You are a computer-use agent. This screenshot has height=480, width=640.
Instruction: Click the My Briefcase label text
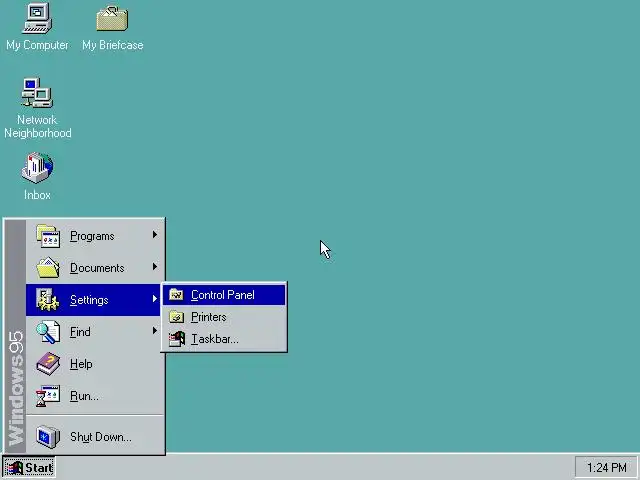[113, 45]
